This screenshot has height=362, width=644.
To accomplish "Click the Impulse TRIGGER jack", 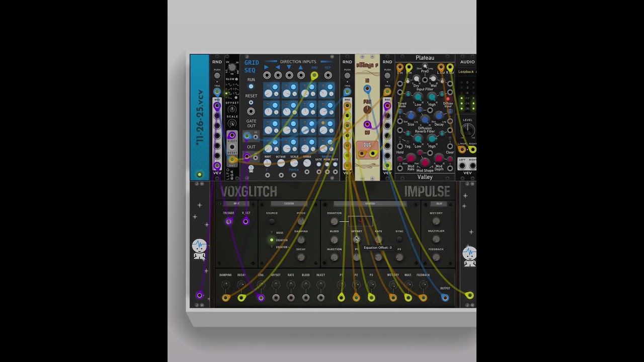I will tap(229, 221).
